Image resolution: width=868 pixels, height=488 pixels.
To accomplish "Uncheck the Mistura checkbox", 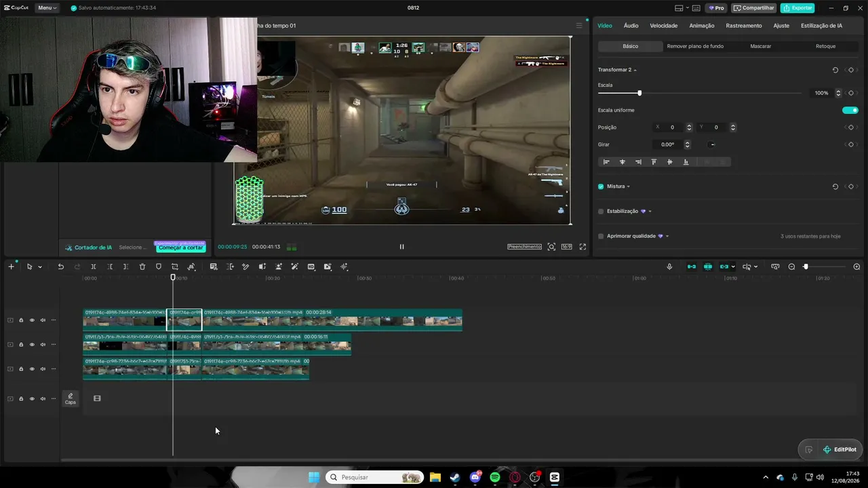I will (x=601, y=186).
